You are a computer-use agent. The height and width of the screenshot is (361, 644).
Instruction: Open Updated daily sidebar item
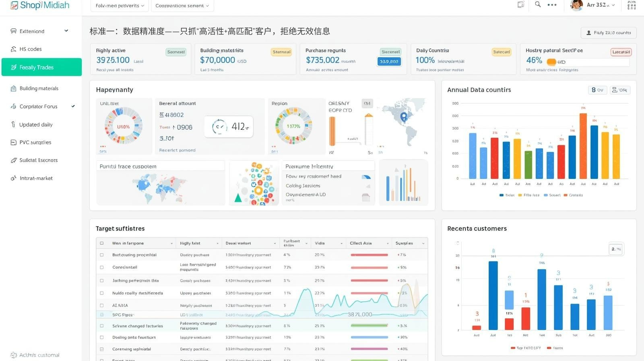(x=36, y=124)
